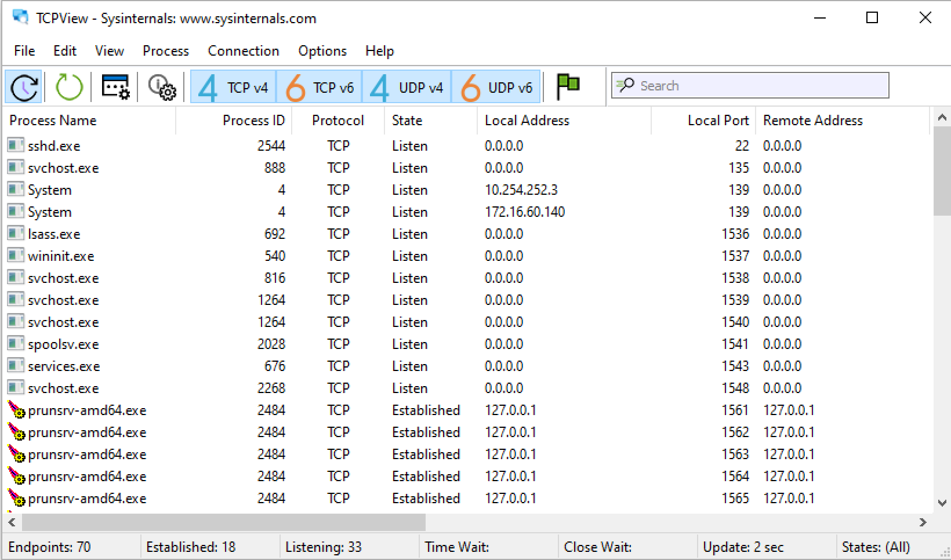951x560 pixels.
Task: Disable the UDP v4 filter
Action: pyautogui.click(x=406, y=88)
